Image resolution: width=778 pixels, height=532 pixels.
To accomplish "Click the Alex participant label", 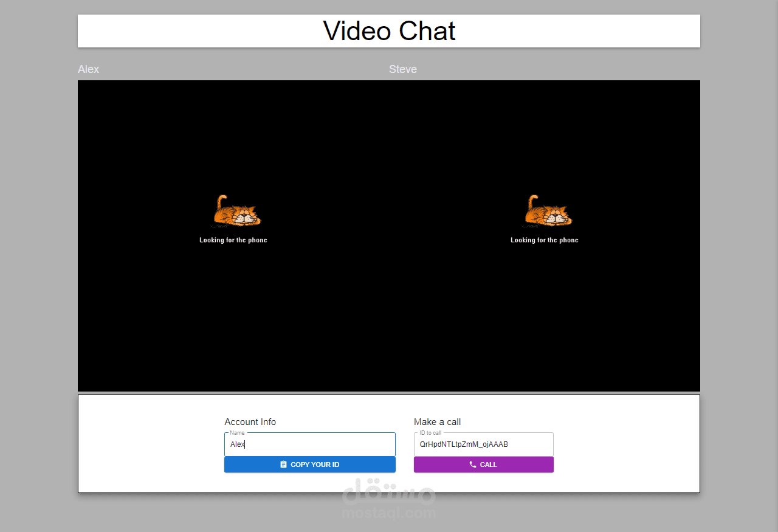I will pyautogui.click(x=88, y=69).
